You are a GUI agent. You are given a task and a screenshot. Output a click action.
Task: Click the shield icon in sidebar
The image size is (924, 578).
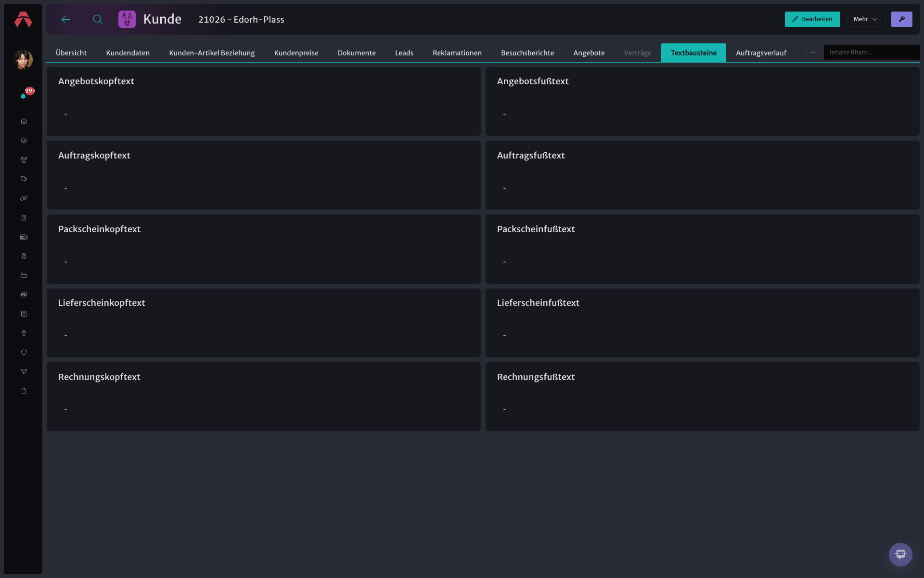pos(24,353)
